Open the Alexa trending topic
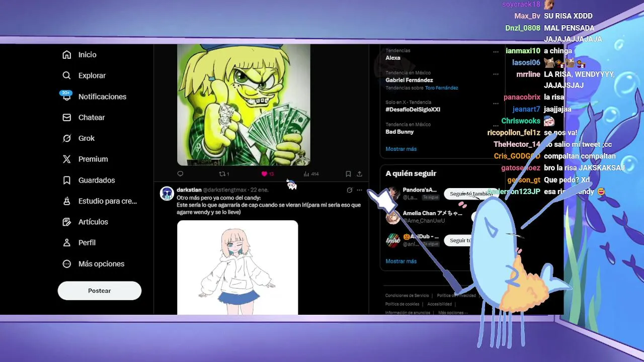644x362 pixels. coord(393,58)
